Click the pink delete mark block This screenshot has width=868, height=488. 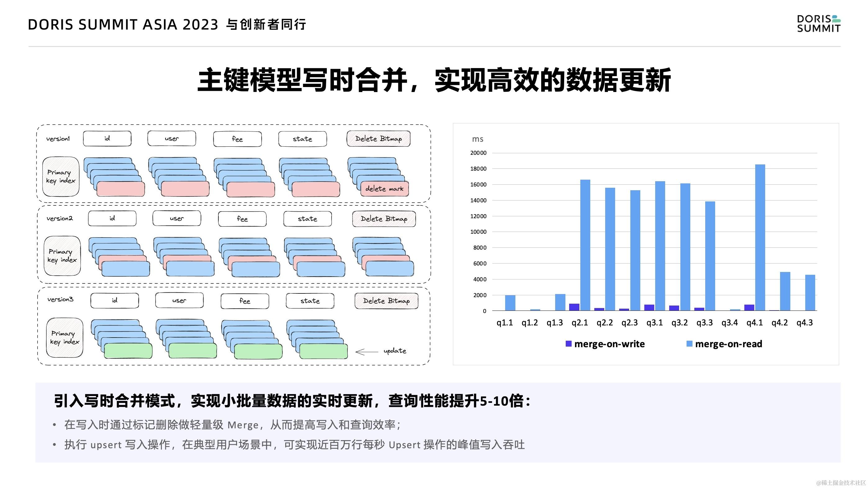click(x=385, y=189)
